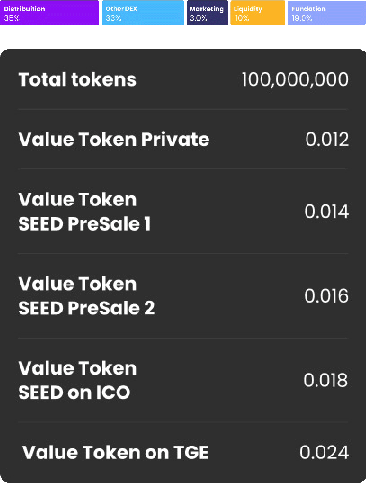Screen dimensions: 366x483
Task: Click the SEED PreSale 1 label
Action: pos(85,224)
